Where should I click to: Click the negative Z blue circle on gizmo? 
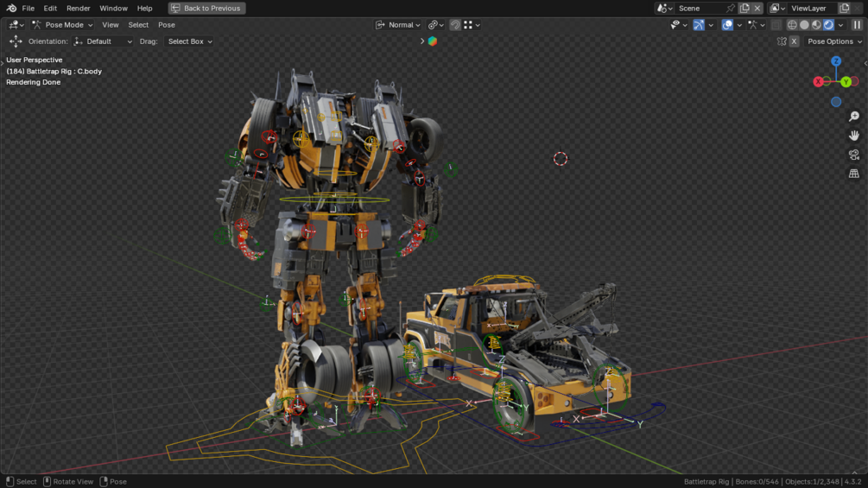coord(836,102)
